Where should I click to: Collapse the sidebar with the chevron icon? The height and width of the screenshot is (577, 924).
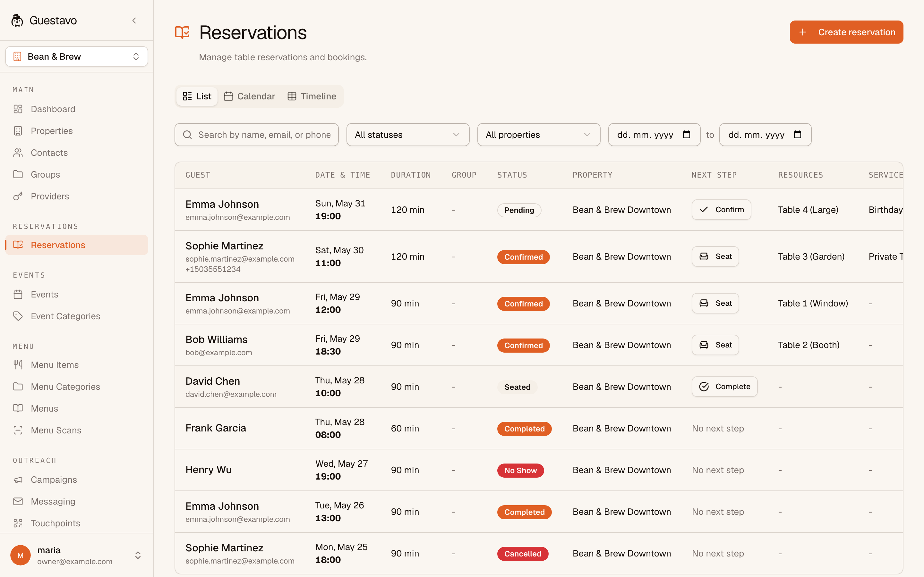coord(134,21)
